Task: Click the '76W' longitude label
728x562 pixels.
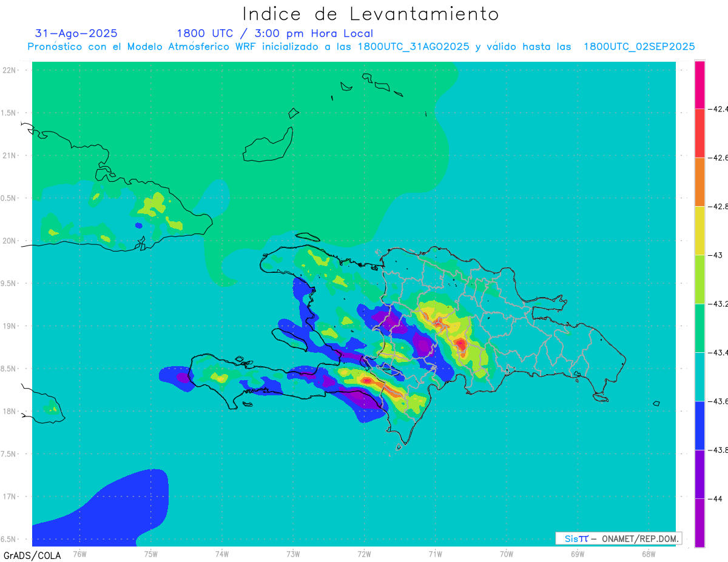Action: pos(79,554)
